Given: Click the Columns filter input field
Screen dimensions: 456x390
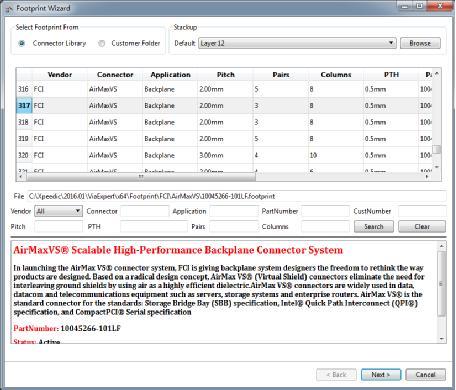Looking at the screenshot, I should 325,227.
